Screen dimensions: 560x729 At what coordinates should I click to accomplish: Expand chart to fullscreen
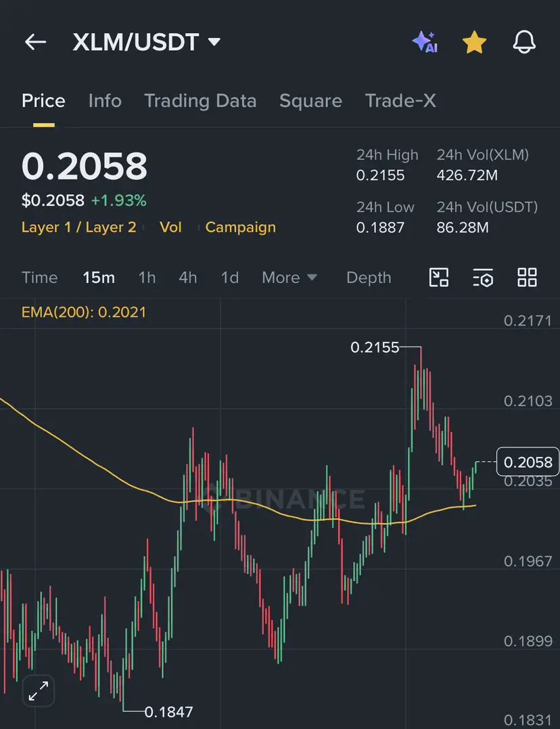tap(39, 691)
